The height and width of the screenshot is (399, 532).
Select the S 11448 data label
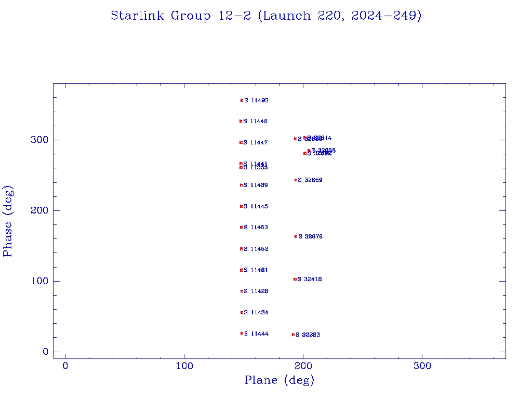coord(256,121)
